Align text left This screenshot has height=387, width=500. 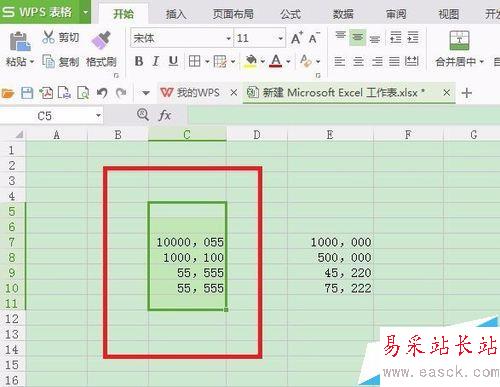point(340,61)
